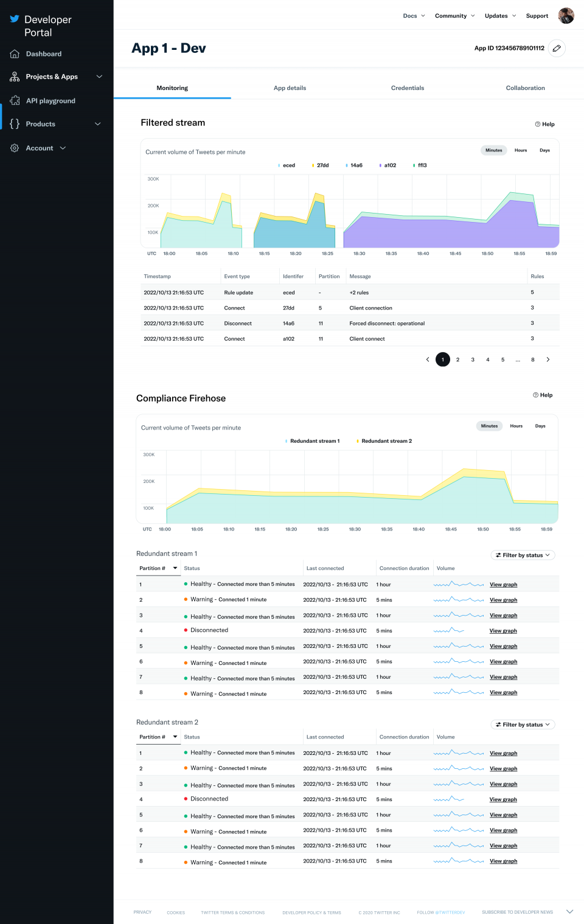Open Developer Policy & Terms link
Viewport: 584px width, 924px height.
point(311,912)
